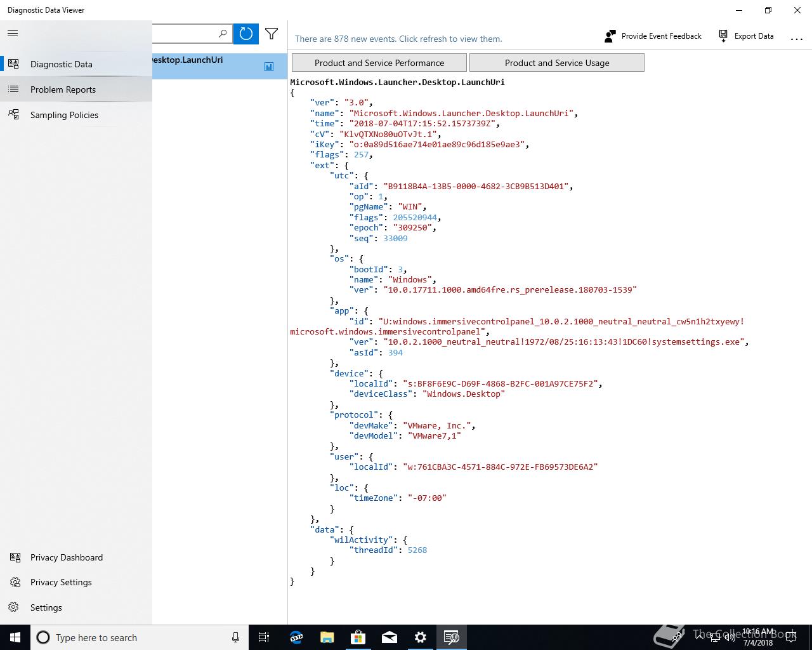Click the Sampling Policies icon
Viewport: 812px width, 650px height.
pyautogui.click(x=13, y=115)
